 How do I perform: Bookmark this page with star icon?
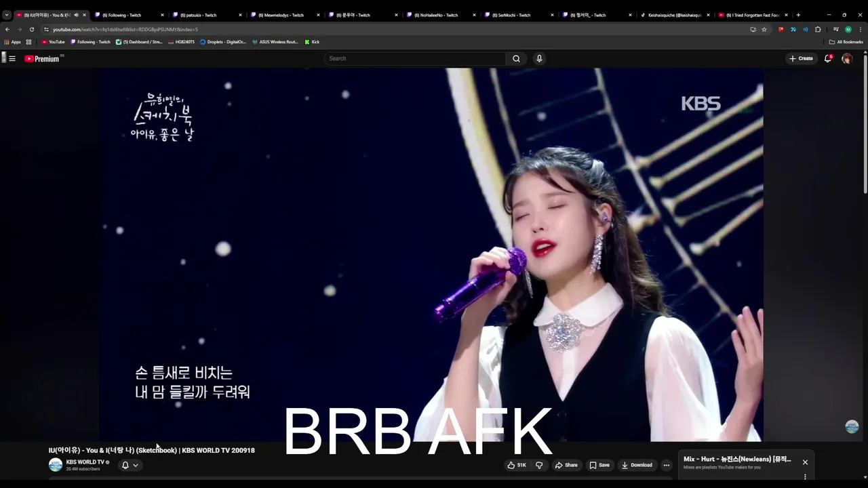[x=764, y=29]
